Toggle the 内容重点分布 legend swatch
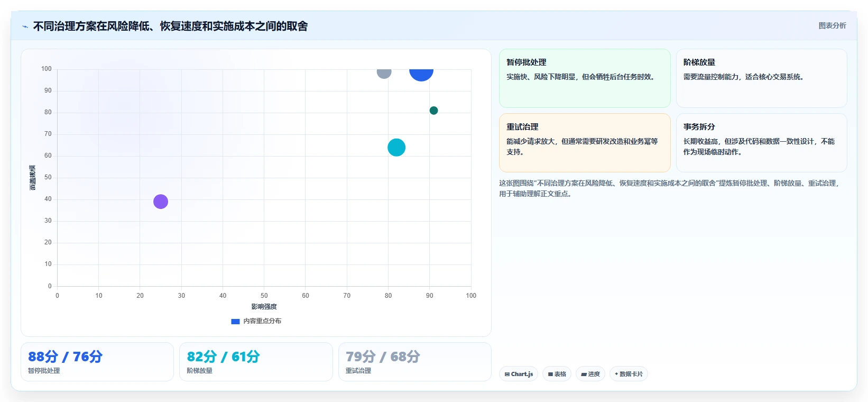 235,321
